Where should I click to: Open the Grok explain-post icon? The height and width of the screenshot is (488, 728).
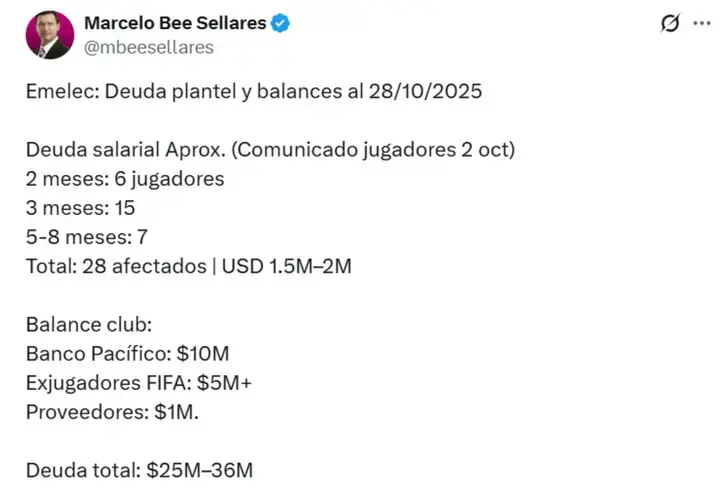[670, 24]
